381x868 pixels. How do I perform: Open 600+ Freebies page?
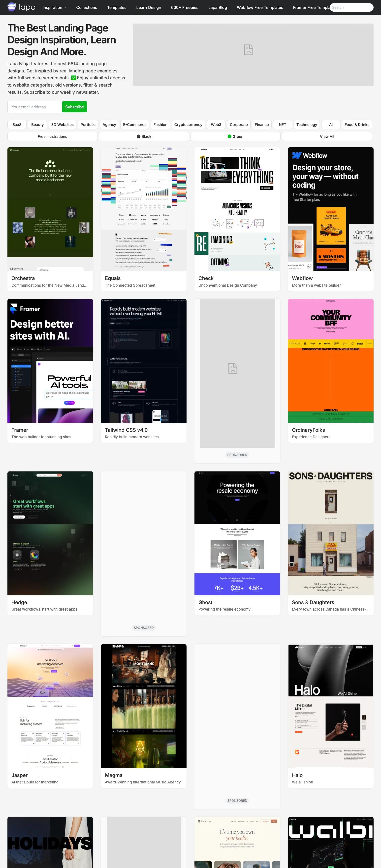coord(185,7)
